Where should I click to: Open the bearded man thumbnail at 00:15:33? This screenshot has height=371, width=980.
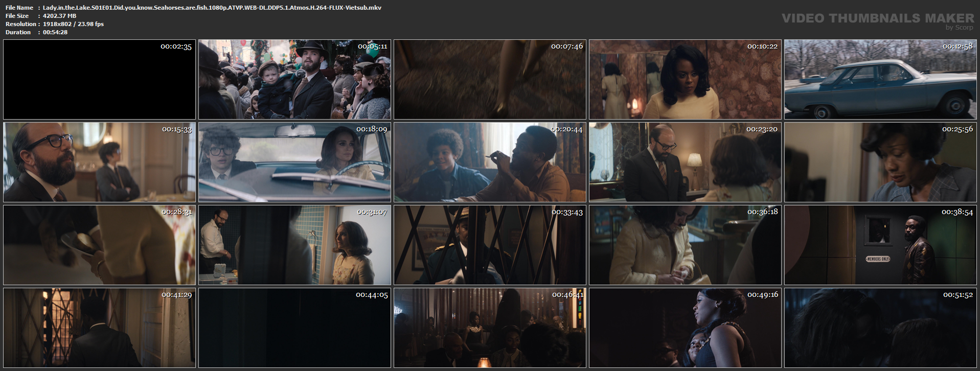point(99,163)
